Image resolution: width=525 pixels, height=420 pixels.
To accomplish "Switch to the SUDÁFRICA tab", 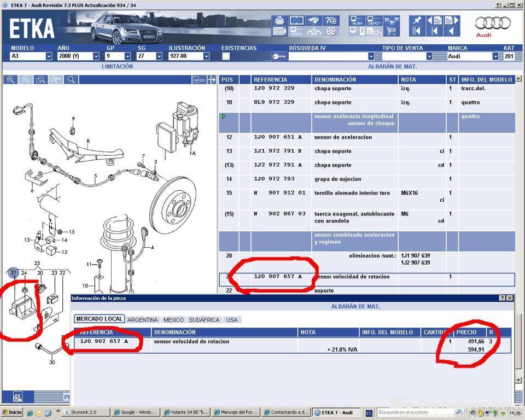I will tap(204, 320).
